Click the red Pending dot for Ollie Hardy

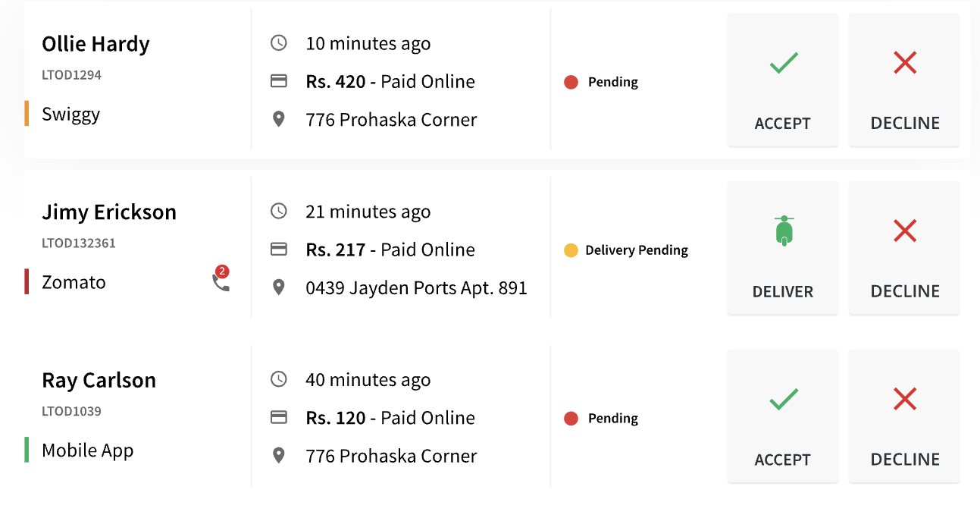(571, 82)
